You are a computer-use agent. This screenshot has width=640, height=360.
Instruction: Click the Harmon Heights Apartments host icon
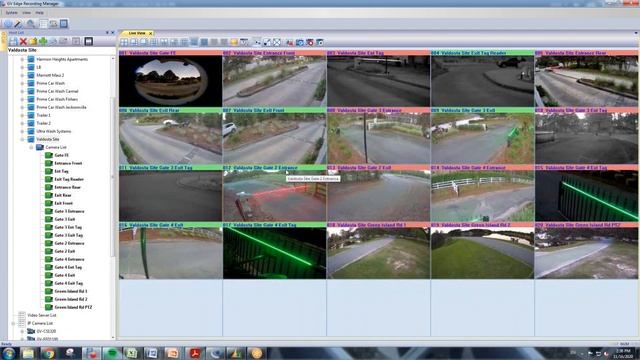pyautogui.click(x=31, y=59)
